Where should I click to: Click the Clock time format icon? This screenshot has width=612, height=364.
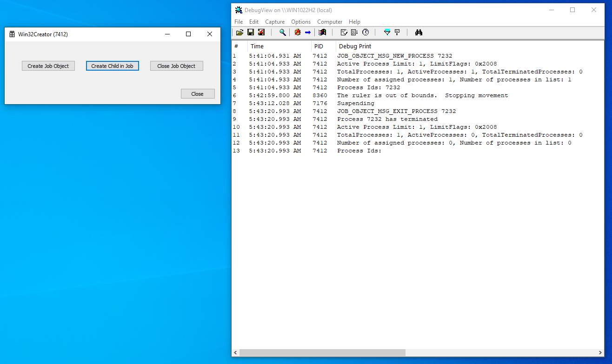(x=366, y=32)
